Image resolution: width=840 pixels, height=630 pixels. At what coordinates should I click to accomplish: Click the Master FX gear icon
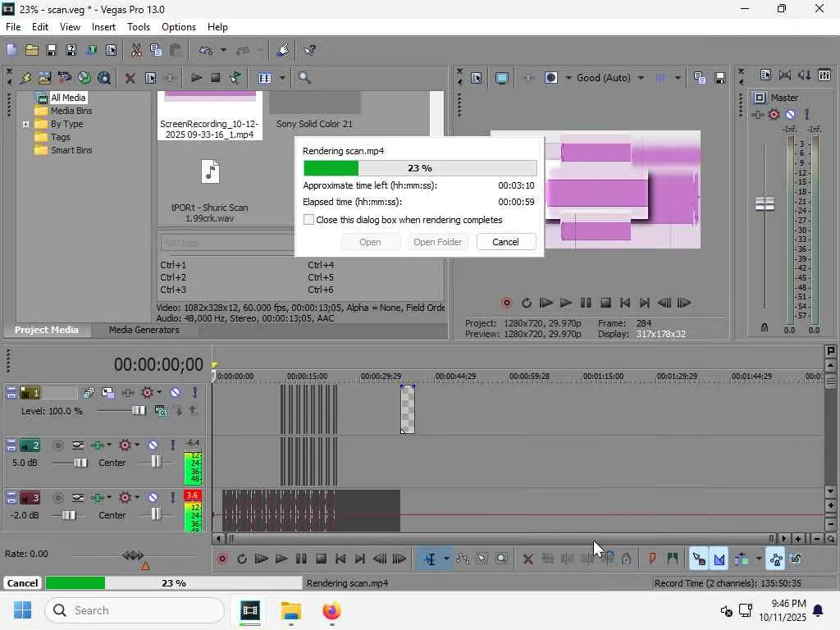coord(774,114)
